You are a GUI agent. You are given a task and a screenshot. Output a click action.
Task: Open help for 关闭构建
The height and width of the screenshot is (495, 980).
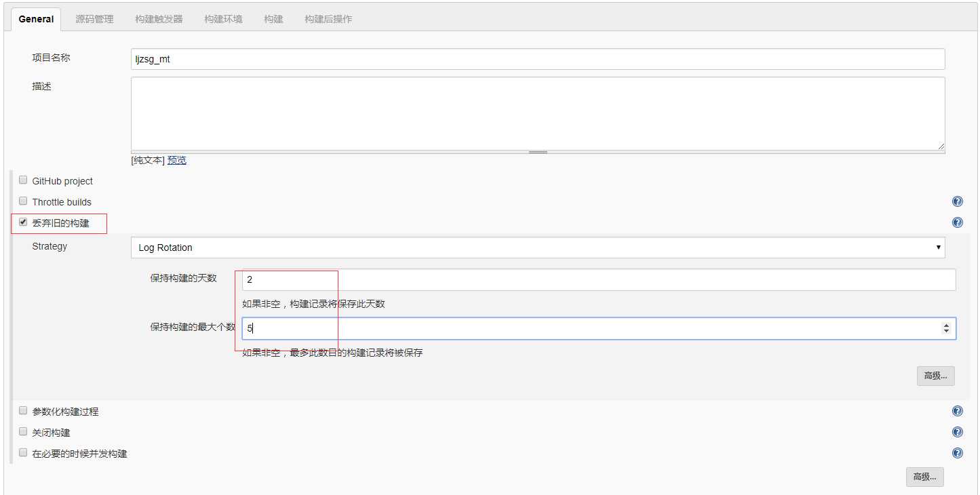click(x=957, y=432)
